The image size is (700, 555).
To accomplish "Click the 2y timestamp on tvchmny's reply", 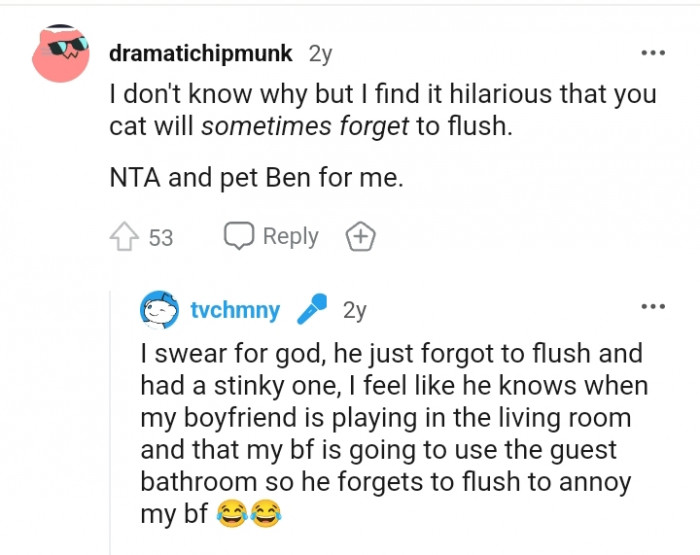I will (355, 310).
